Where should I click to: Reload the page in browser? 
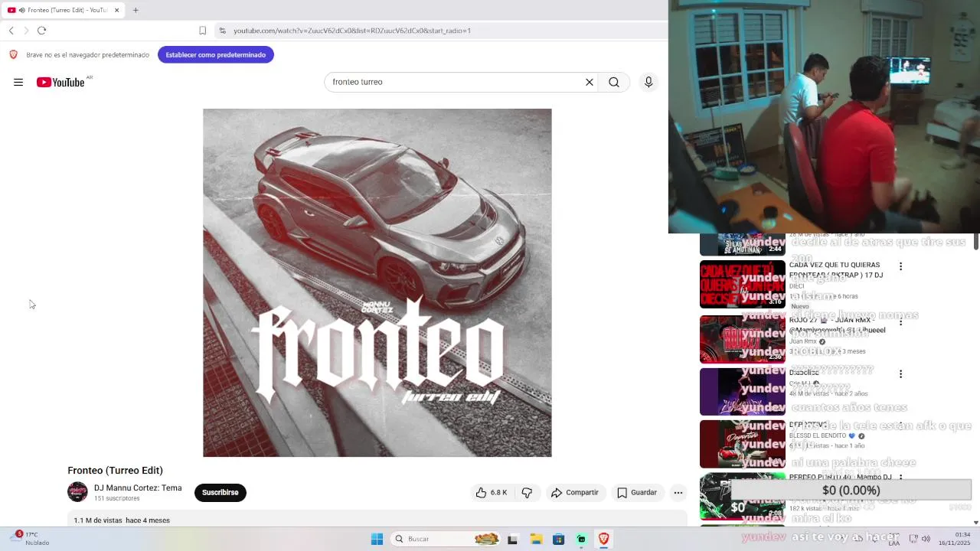[42, 31]
